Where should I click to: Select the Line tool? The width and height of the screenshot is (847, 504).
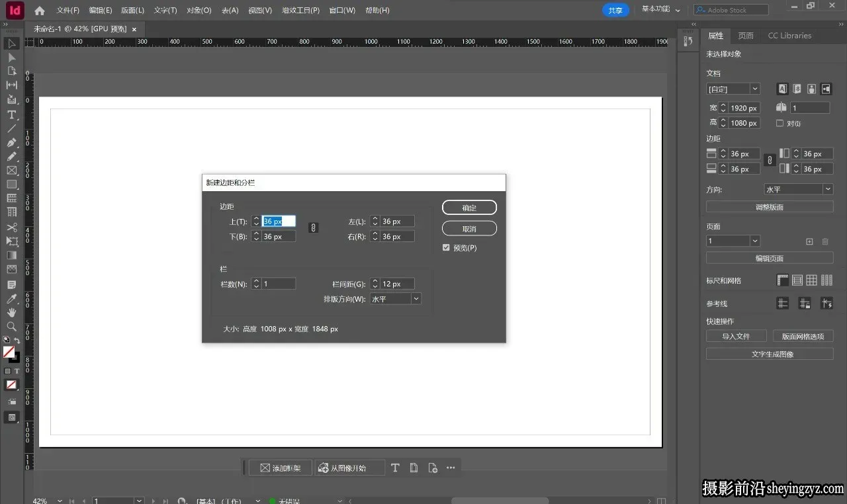click(12, 128)
